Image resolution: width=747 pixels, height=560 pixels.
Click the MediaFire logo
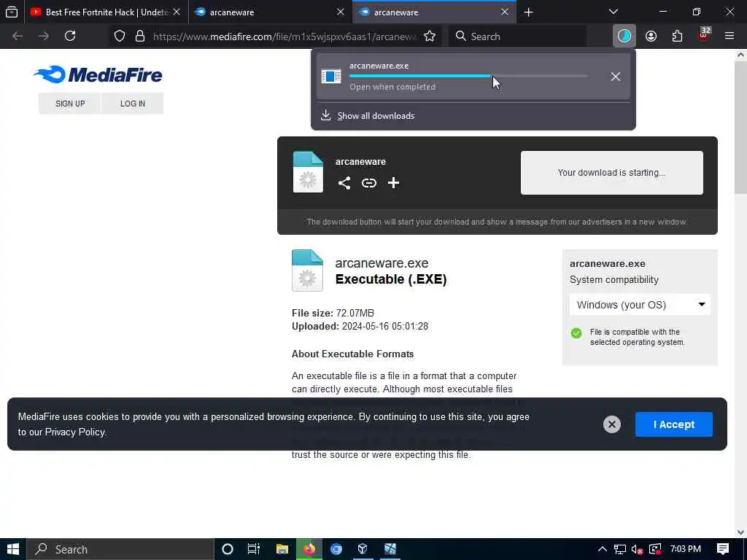[98, 75]
